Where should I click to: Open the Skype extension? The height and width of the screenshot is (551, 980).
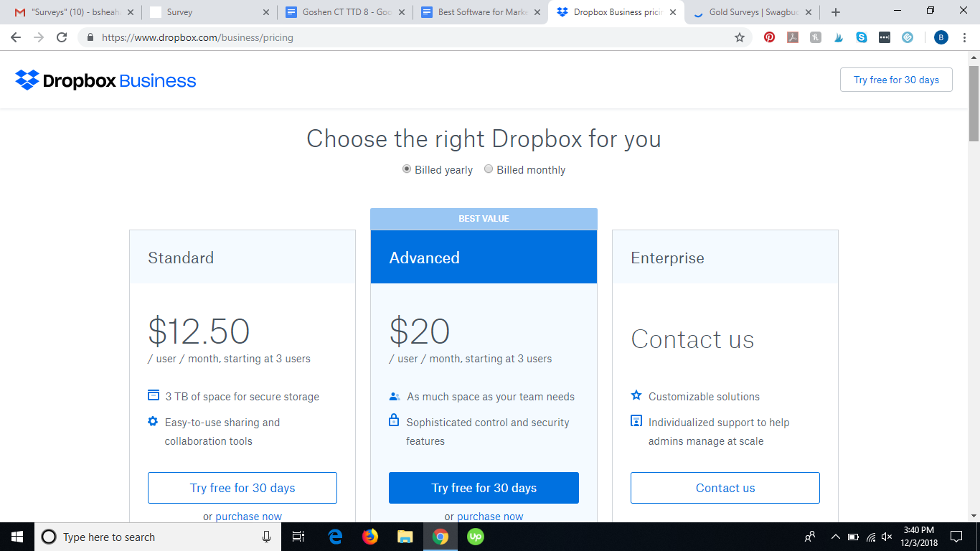pos(862,37)
